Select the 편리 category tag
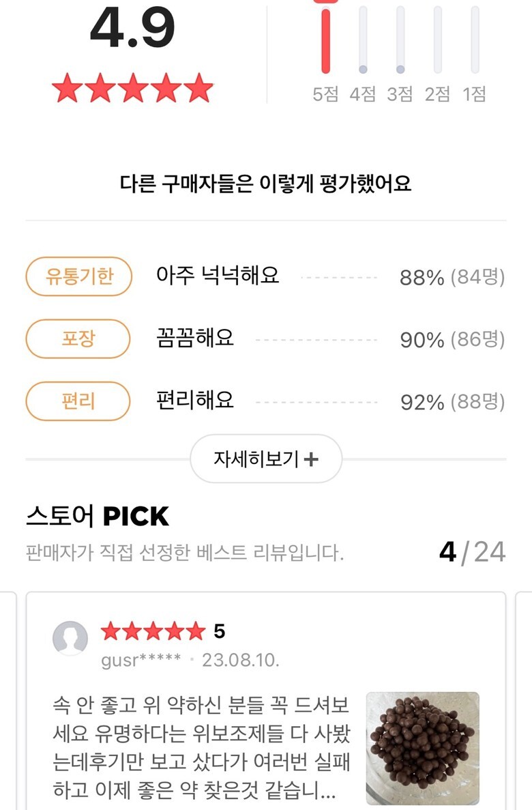The height and width of the screenshot is (810, 532). coord(78,401)
